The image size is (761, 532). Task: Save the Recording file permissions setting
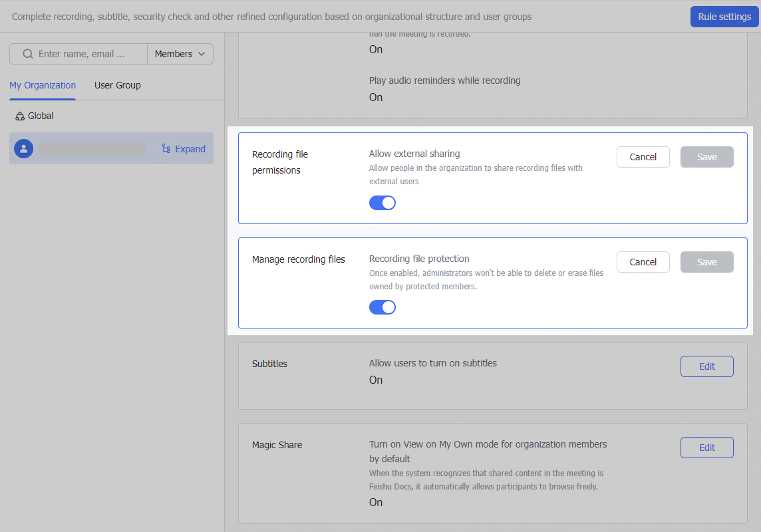(x=706, y=157)
